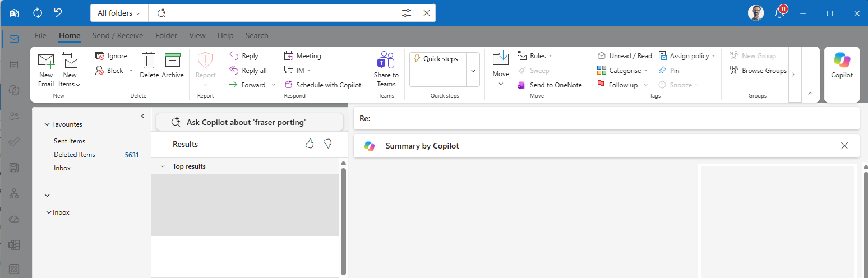868x278 pixels.
Task: Show more ribbon commands arrow
Action: point(793,74)
